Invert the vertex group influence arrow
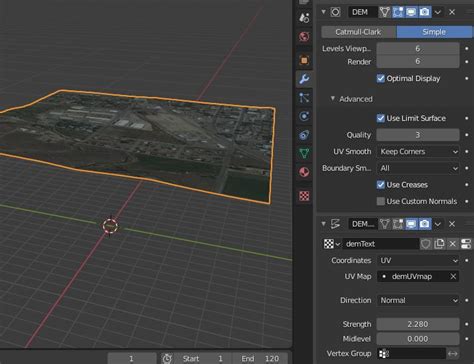Screen dimensions: 474x364 [453, 353]
